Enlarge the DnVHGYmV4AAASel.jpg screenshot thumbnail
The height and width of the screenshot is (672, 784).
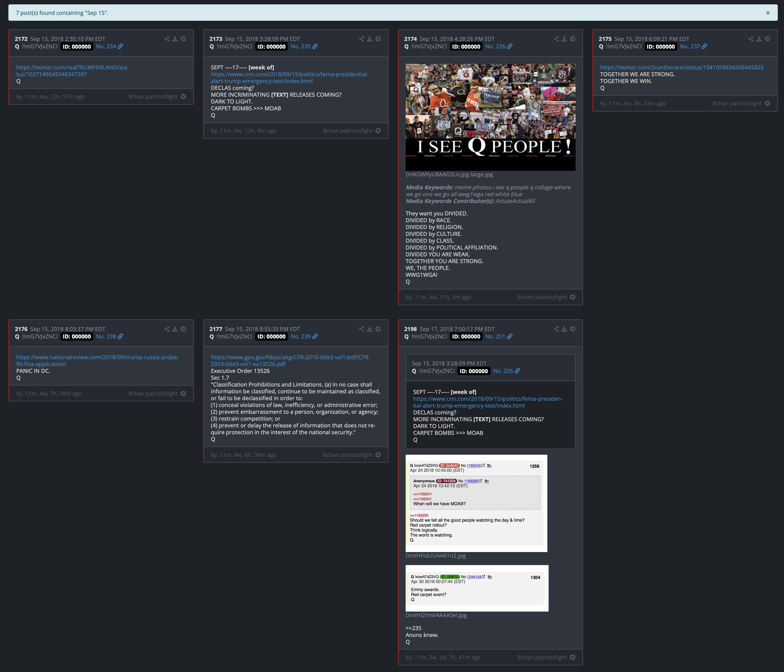(477, 588)
